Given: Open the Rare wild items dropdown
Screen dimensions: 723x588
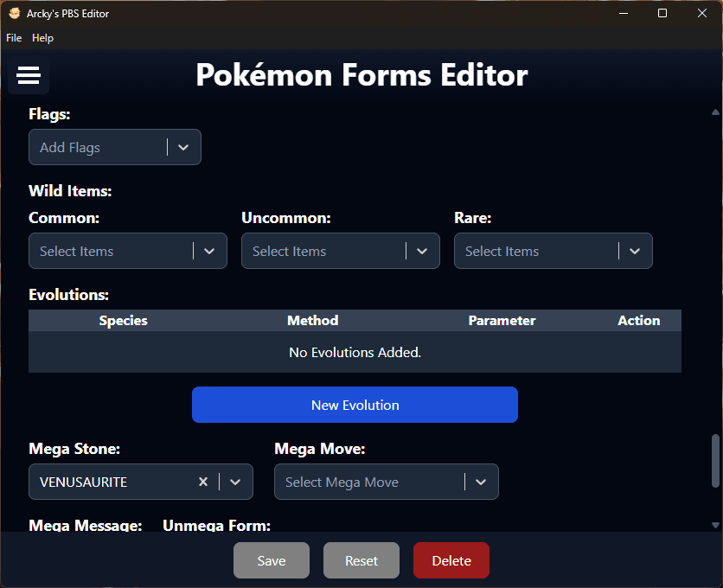Looking at the screenshot, I should click(x=635, y=251).
